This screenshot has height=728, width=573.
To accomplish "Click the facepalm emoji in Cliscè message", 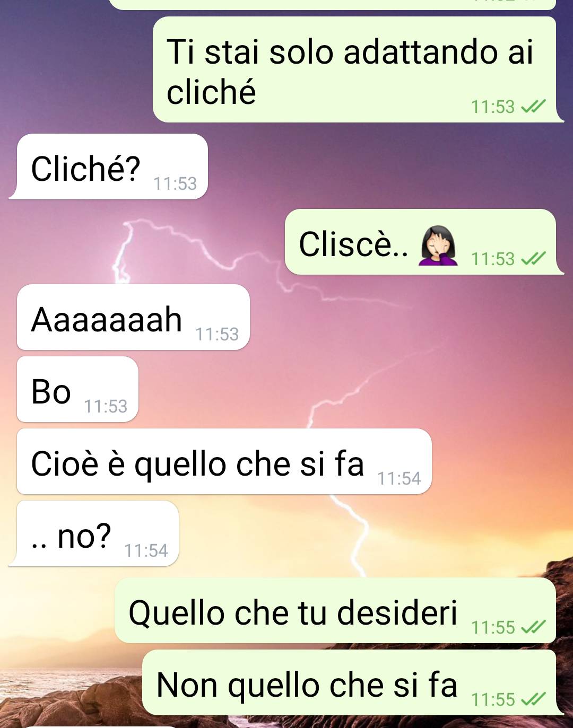I will click(438, 245).
